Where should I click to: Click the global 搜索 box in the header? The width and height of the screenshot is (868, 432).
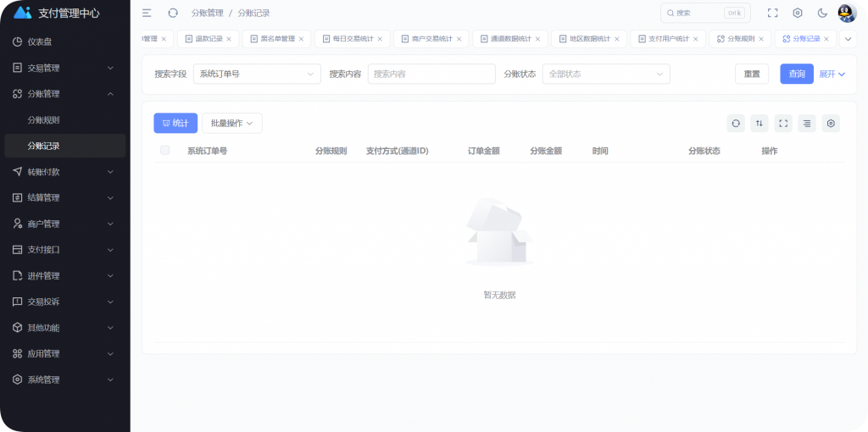pyautogui.click(x=705, y=14)
